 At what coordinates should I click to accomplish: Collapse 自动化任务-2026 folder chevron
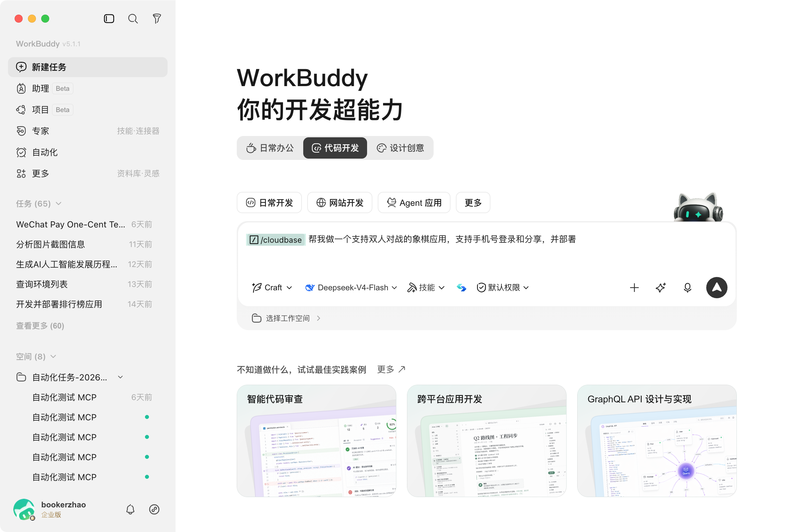(x=120, y=377)
